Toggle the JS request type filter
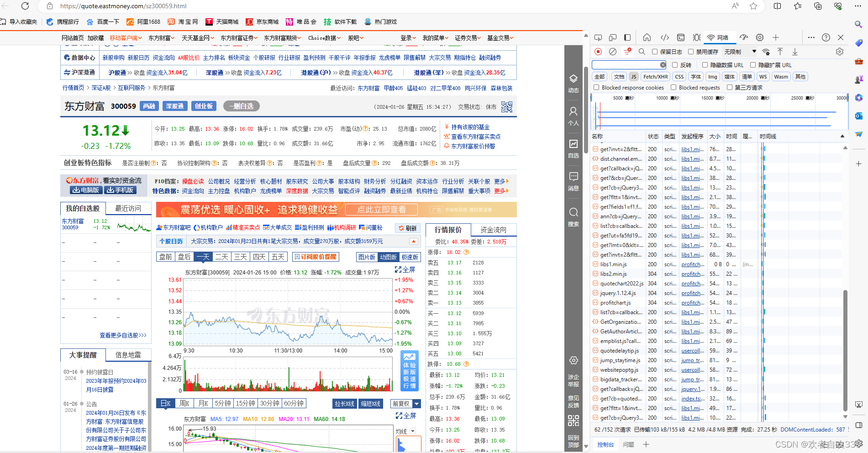 pyautogui.click(x=634, y=77)
